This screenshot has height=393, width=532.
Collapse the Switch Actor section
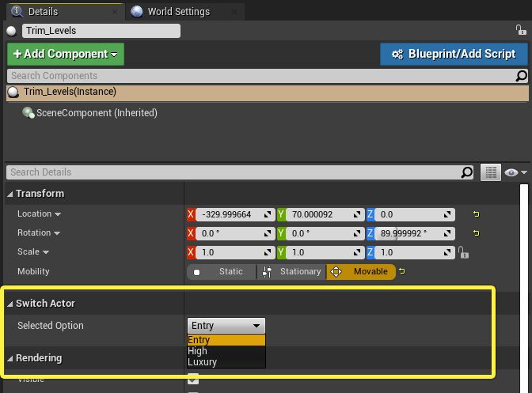point(10,304)
